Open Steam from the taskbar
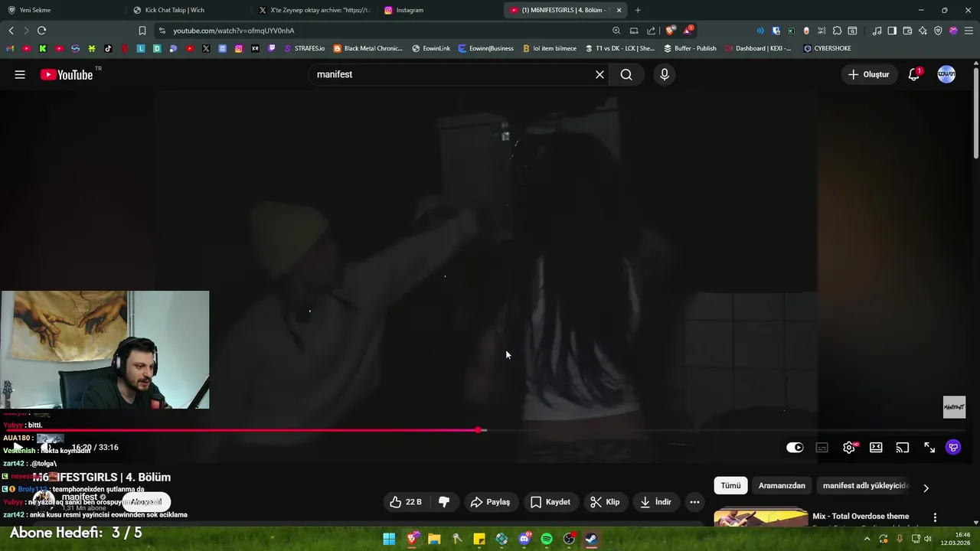 pyautogui.click(x=591, y=539)
